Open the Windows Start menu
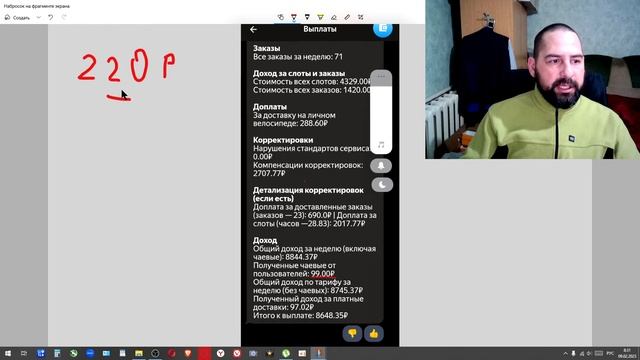This screenshot has height=360, width=640. pos(8,353)
